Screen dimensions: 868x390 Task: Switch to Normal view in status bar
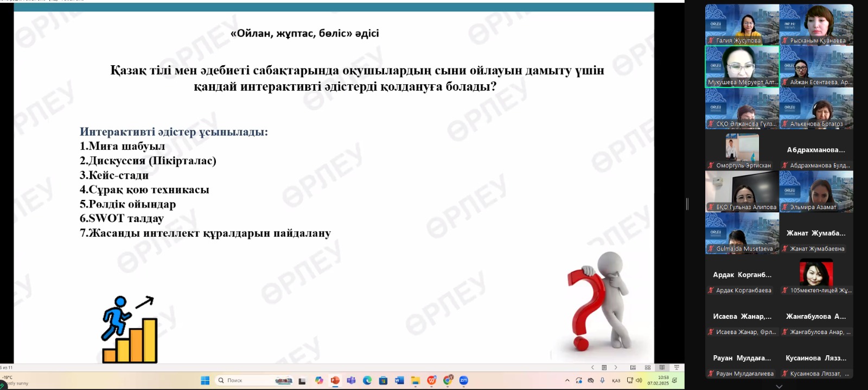[633, 368]
